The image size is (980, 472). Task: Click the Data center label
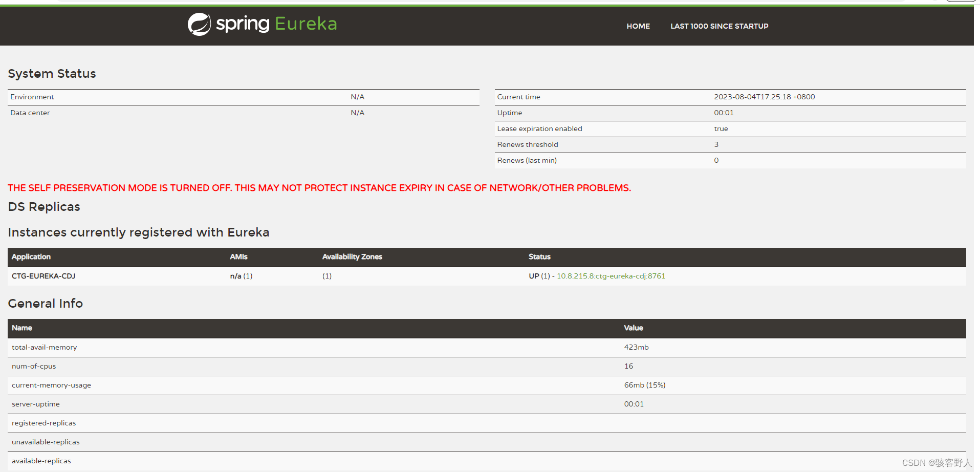tap(30, 113)
